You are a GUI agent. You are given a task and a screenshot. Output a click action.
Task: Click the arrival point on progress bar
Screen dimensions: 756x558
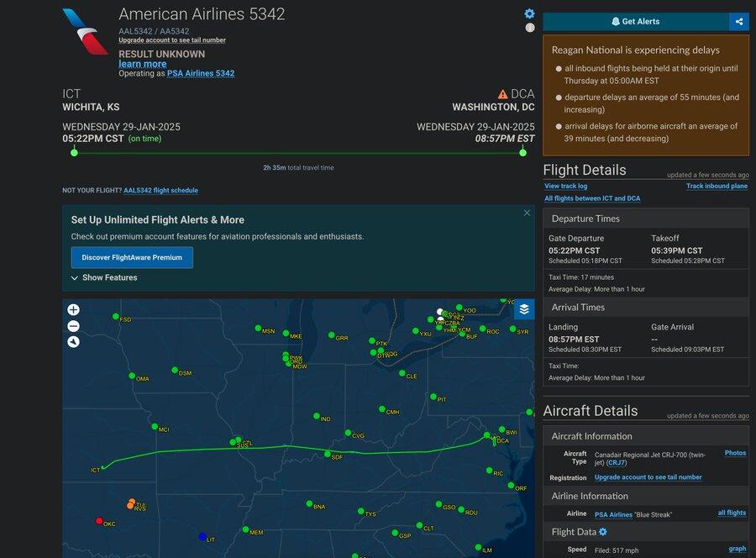(x=522, y=153)
